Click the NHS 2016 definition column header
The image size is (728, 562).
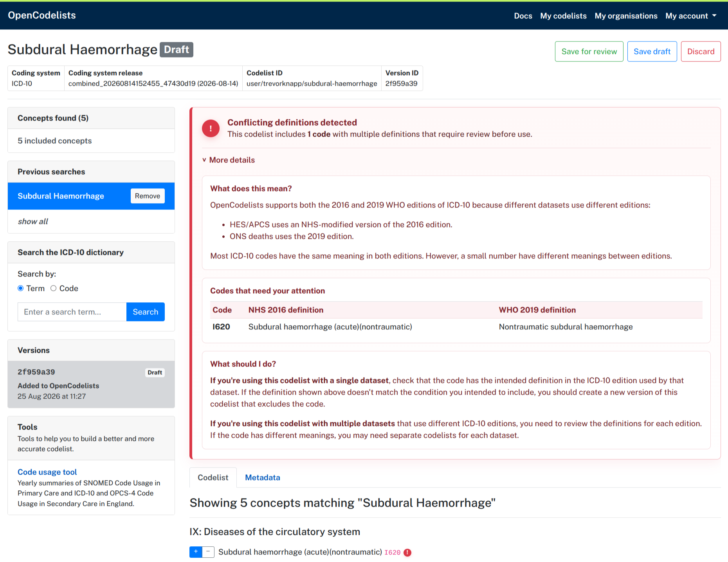(x=286, y=310)
